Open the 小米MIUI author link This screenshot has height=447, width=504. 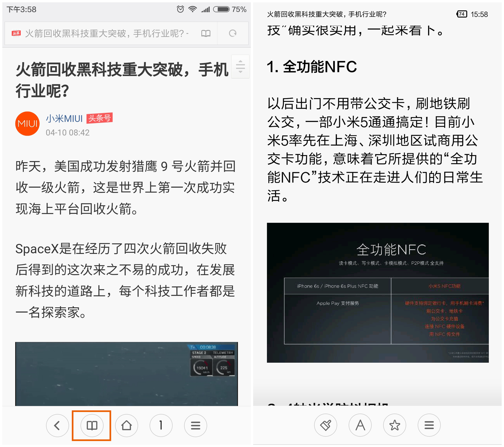click(x=64, y=119)
